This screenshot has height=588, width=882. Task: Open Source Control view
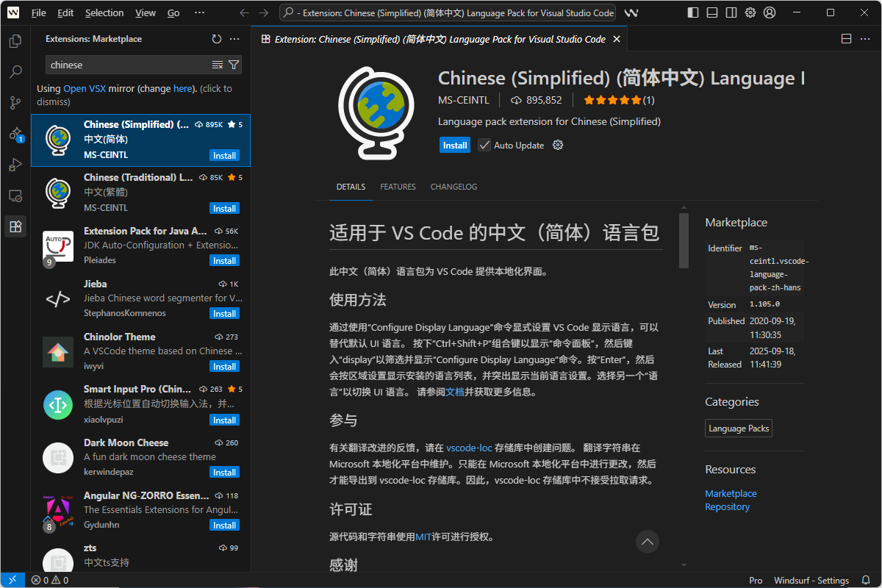click(x=15, y=103)
